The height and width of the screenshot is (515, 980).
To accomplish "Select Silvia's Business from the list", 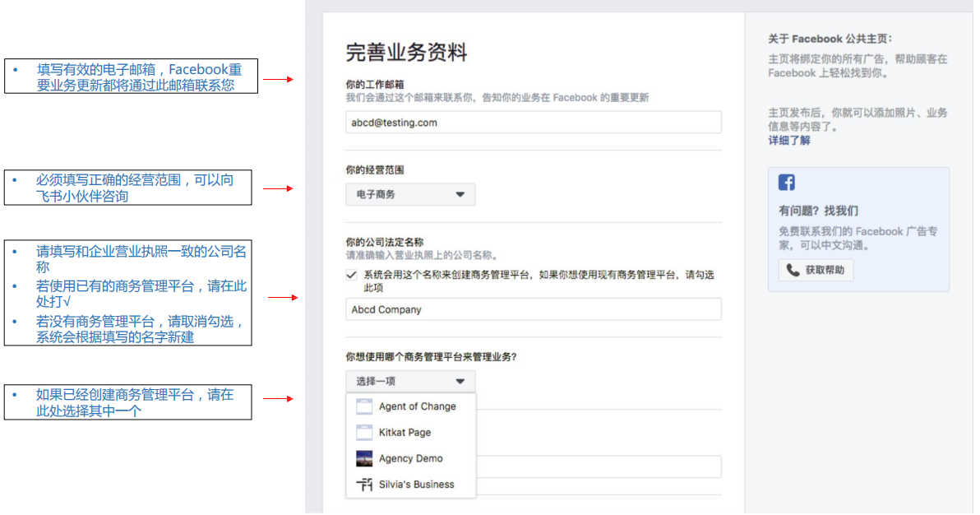I will (x=410, y=485).
